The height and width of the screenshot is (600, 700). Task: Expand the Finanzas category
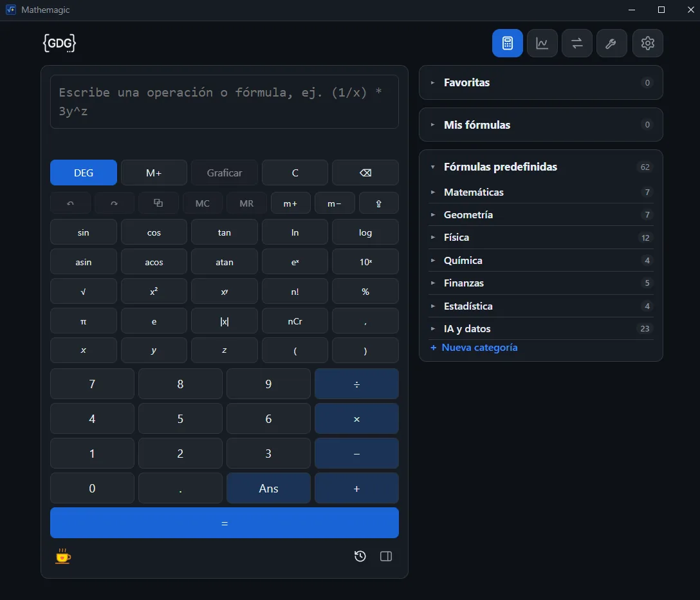click(x=540, y=283)
